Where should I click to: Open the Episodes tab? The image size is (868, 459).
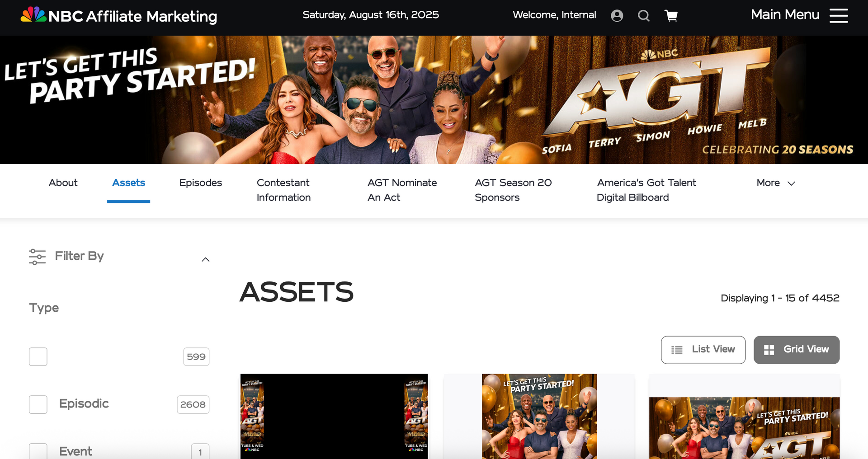tap(200, 183)
